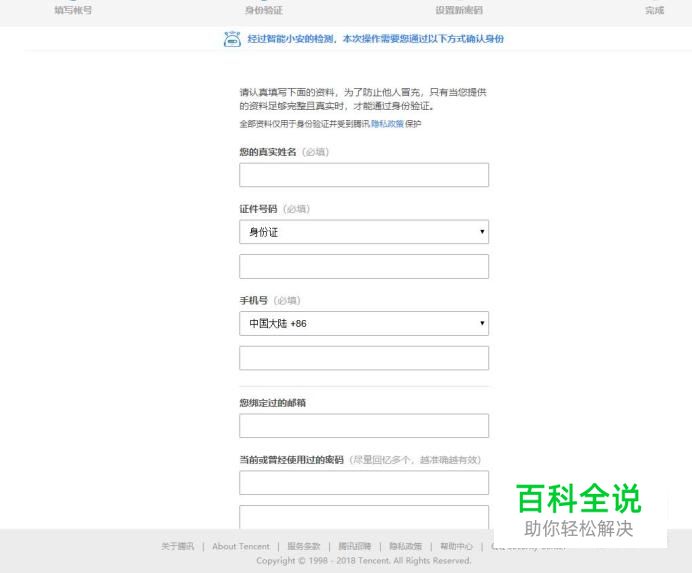Click the phone number input field
This screenshot has height=573, width=692.
pos(364,358)
